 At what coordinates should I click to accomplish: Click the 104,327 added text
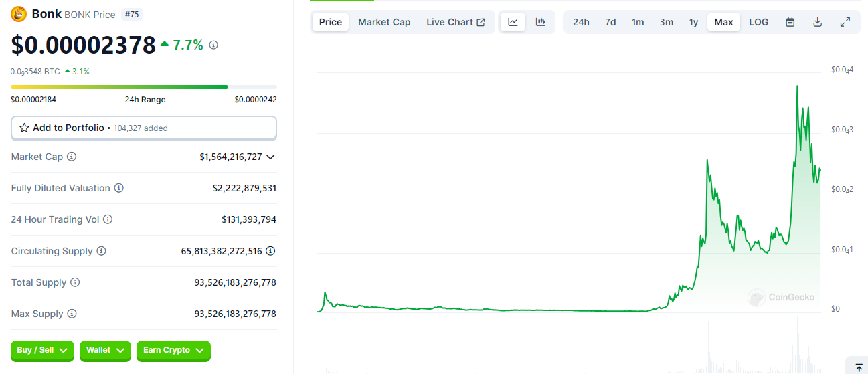pos(141,128)
